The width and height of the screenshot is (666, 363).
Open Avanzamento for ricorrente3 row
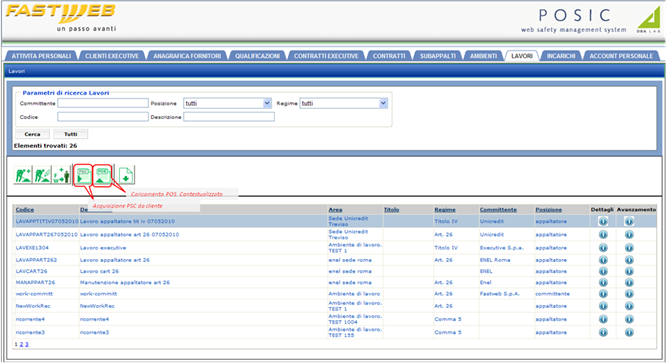629,332
